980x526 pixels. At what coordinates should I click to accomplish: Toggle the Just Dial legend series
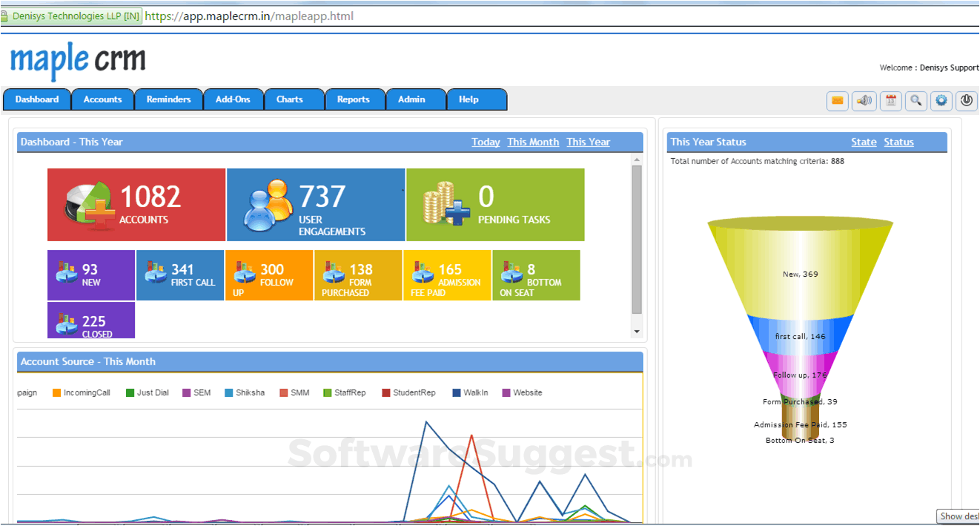(x=148, y=392)
